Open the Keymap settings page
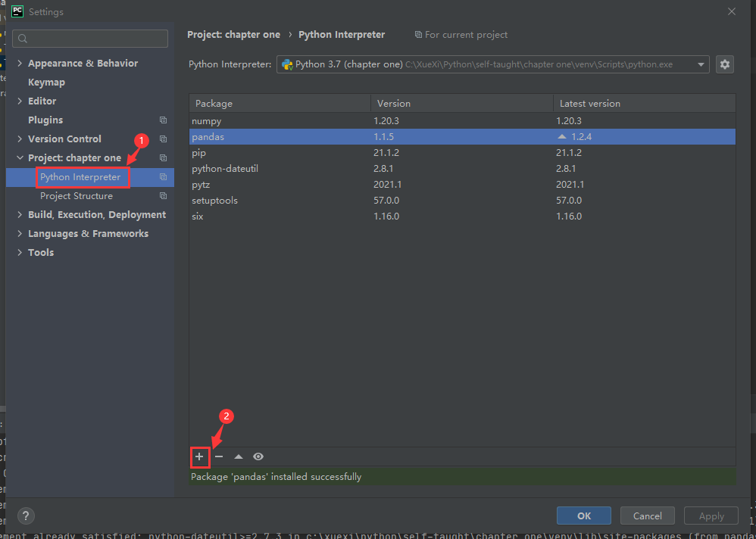This screenshot has height=539, width=756. [x=46, y=83]
